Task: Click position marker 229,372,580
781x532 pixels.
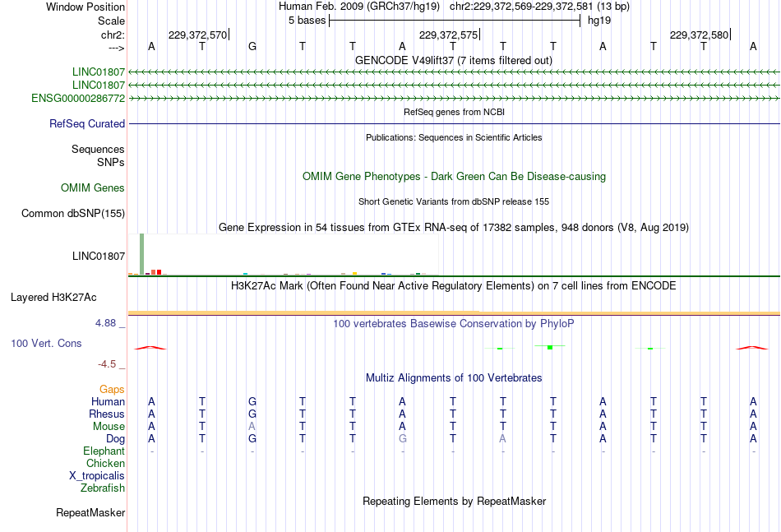Action: [x=700, y=35]
